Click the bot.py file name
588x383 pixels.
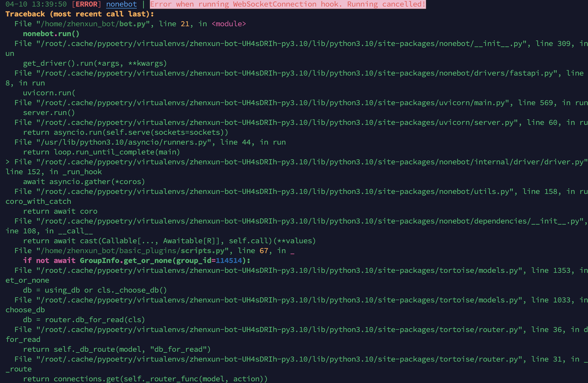click(x=132, y=24)
